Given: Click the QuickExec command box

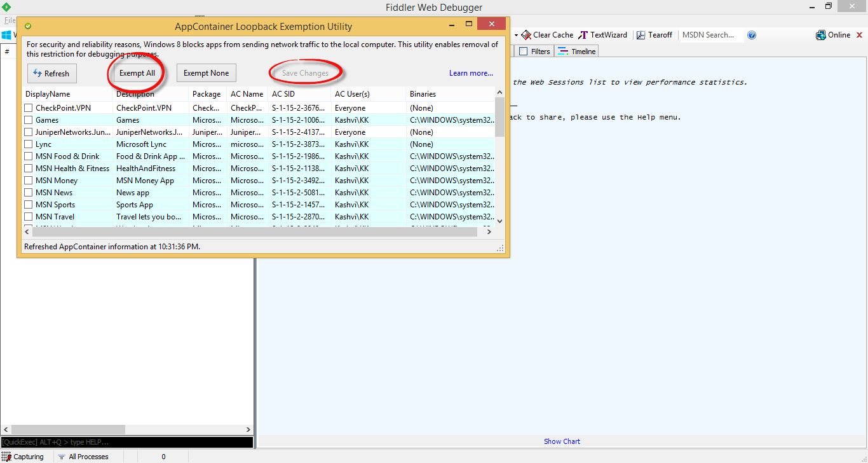Looking at the screenshot, I should (x=127, y=442).
